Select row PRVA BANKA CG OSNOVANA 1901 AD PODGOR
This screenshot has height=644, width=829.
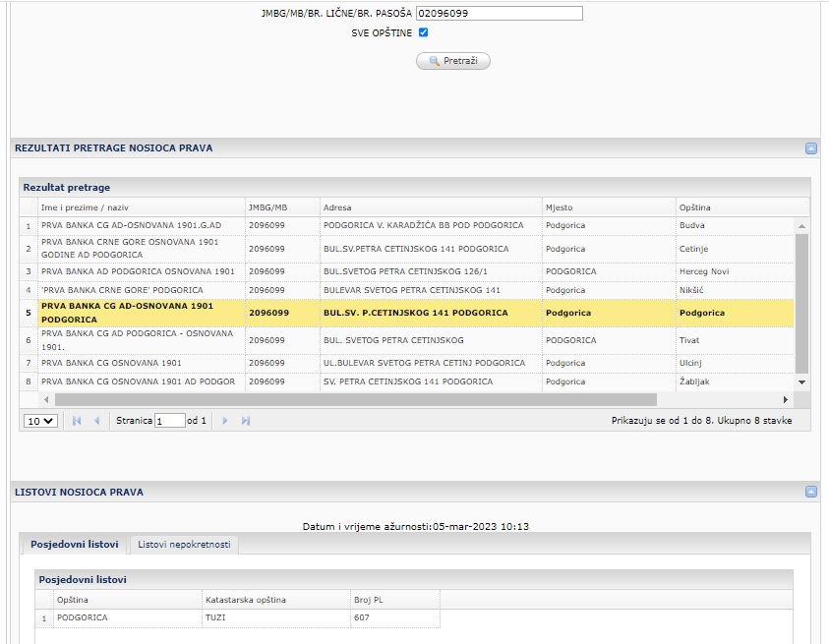(406, 381)
